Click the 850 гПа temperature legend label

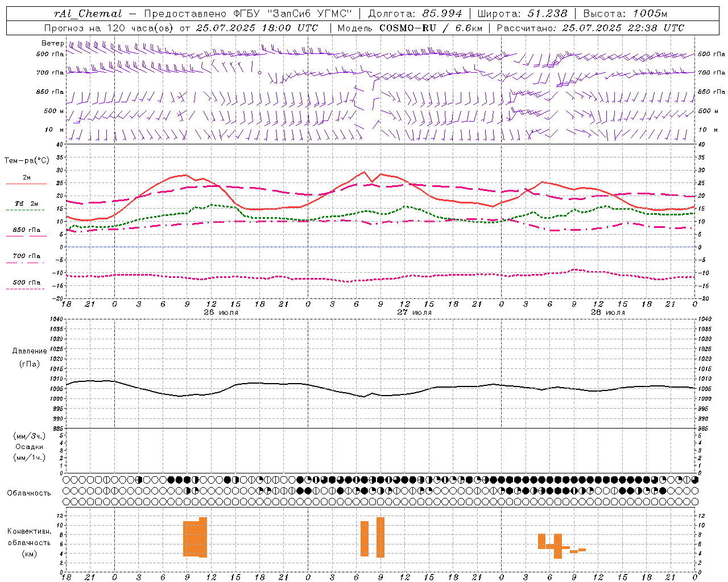pyautogui.click(x=26, y=230)
